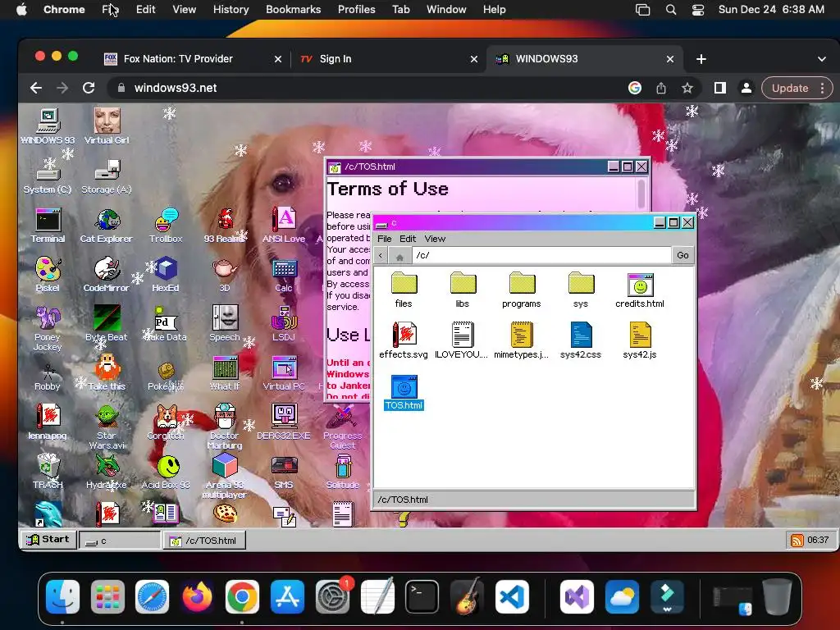The height and width of the screenshot is (630, 840).
Task: Launch the Calc desktop icon
Action: pyautogui.click(x=283, y=274)
